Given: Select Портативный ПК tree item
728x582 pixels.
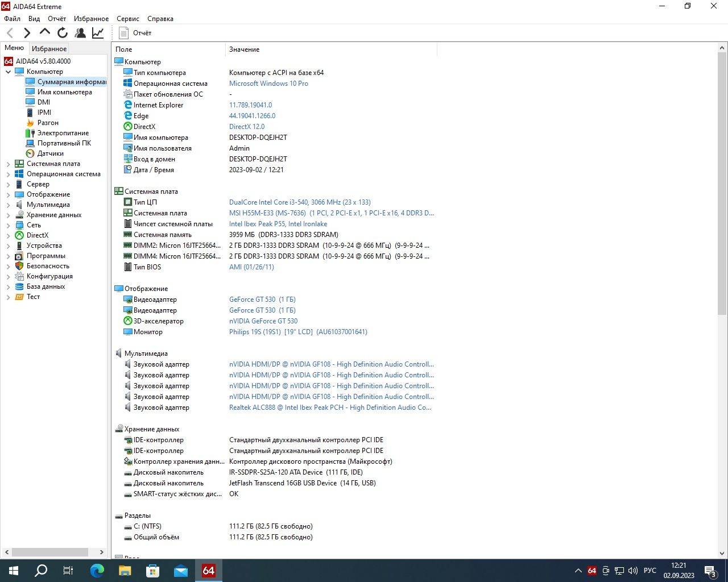Looking at the screenshot, I should coord(64,143).
